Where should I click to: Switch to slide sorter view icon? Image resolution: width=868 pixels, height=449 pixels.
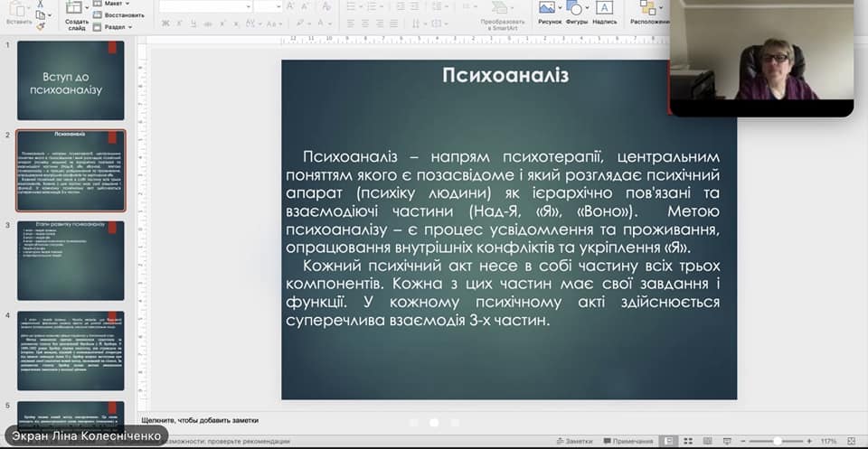coord(689,441)
